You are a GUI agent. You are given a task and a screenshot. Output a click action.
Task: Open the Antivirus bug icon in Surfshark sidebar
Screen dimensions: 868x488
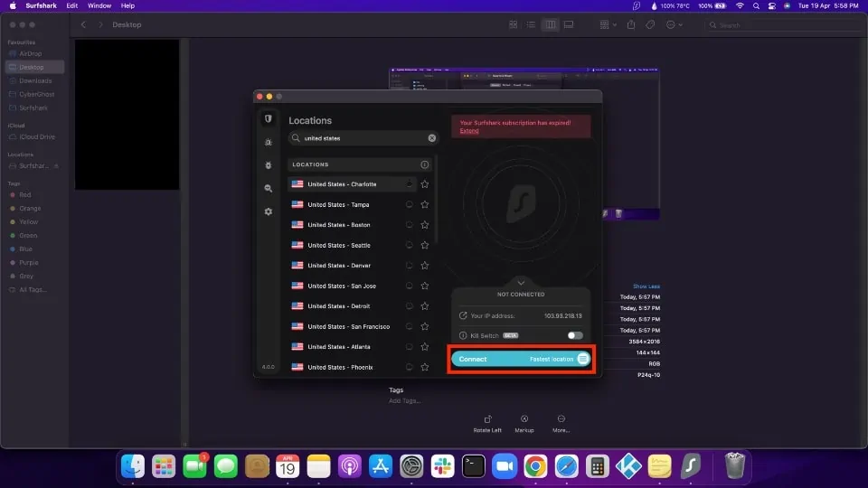coord(269,165)
